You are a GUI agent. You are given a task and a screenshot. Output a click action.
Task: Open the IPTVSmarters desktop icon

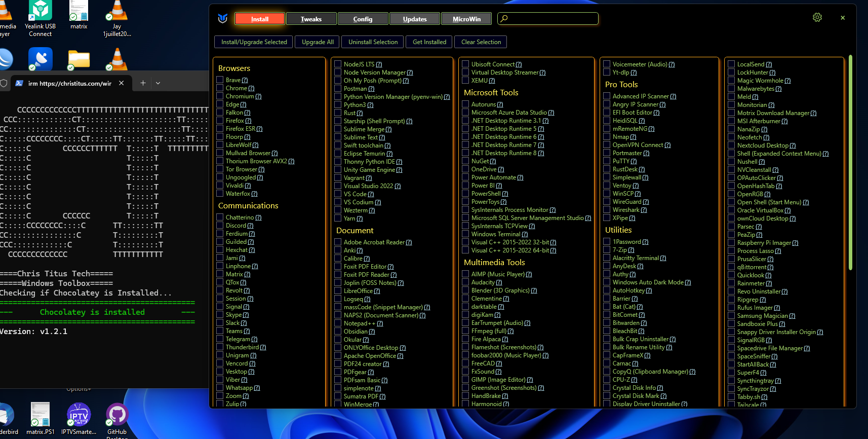click(78, 415)
